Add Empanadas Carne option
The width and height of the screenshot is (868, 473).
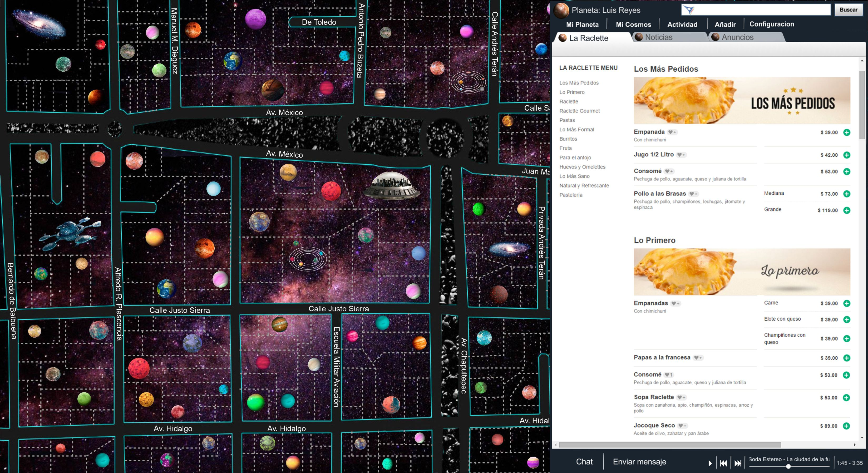pos(846,303)
